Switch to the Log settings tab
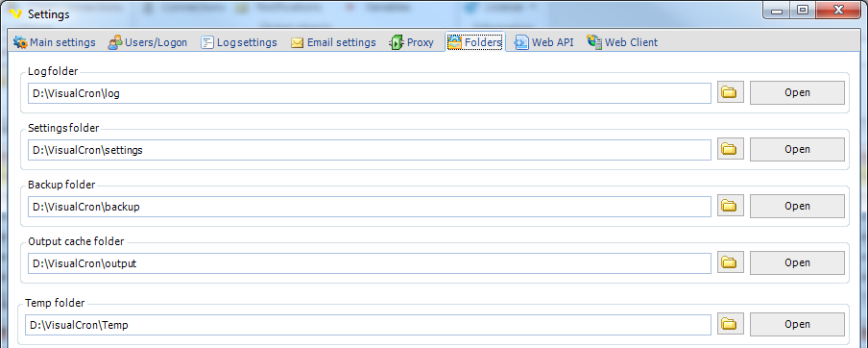868x348 pixels. coord(238,42)
